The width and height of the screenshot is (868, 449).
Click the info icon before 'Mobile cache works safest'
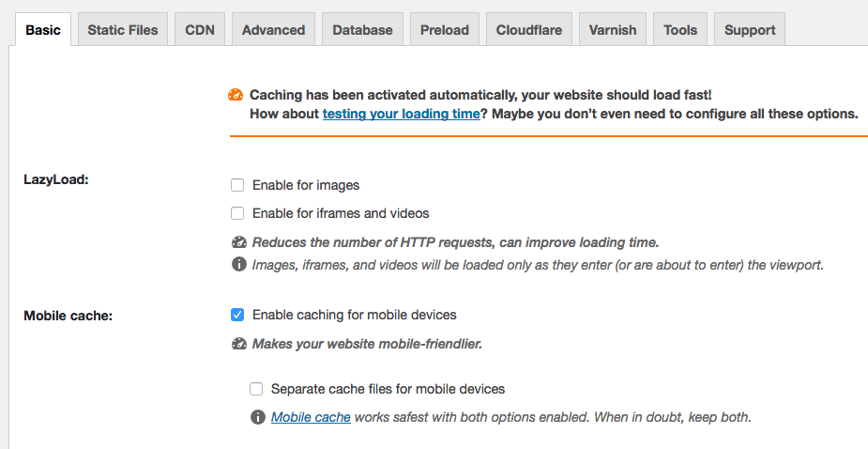(x=258, y=417)
